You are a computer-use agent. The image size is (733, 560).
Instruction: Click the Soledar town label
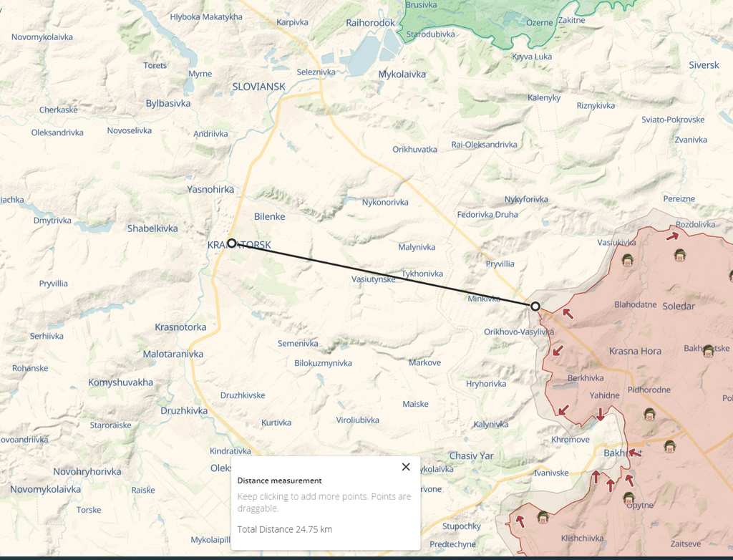(x=679, y=306)
